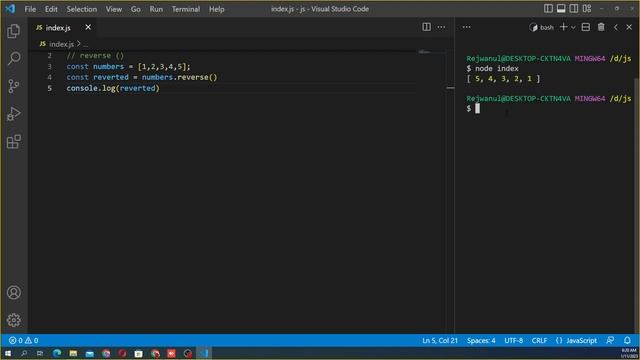Click the VS Code logo icon
640x360 pixels.
coord(10,9)
